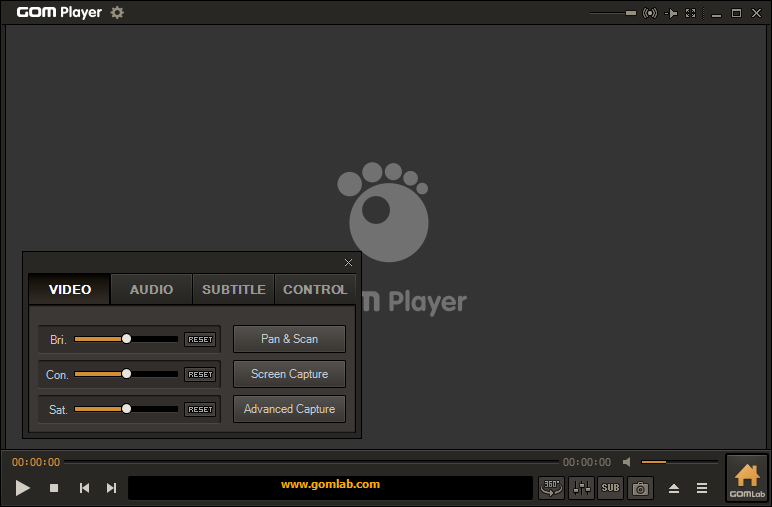Click the Screen Capture button

click(x=290, y=374)
